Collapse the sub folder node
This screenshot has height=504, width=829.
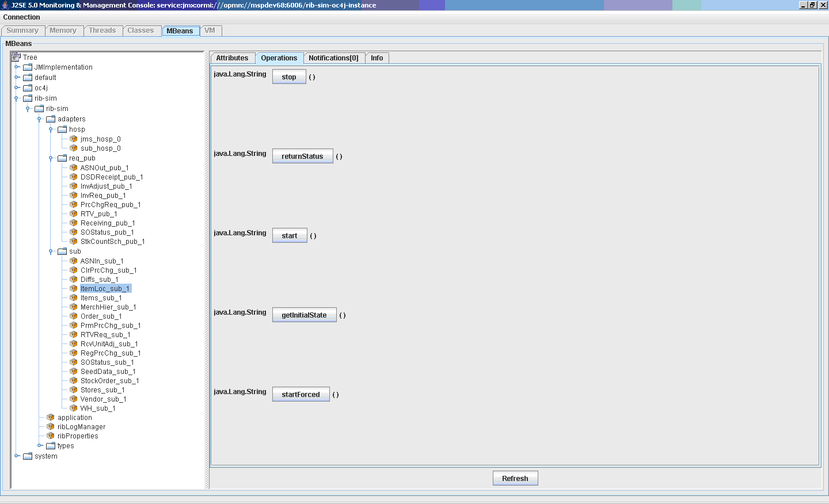click(x=51, y=251)
